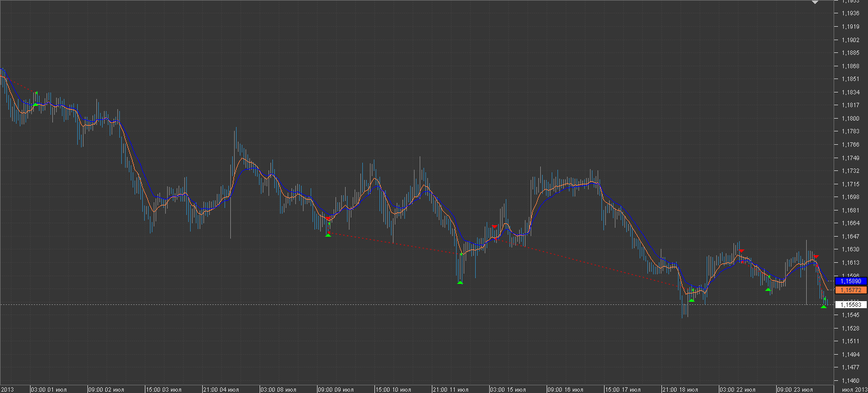The width and height of the screenshot is (868, 393).
Task: Click the 09:00 16 июл time label
Action: 565,389
